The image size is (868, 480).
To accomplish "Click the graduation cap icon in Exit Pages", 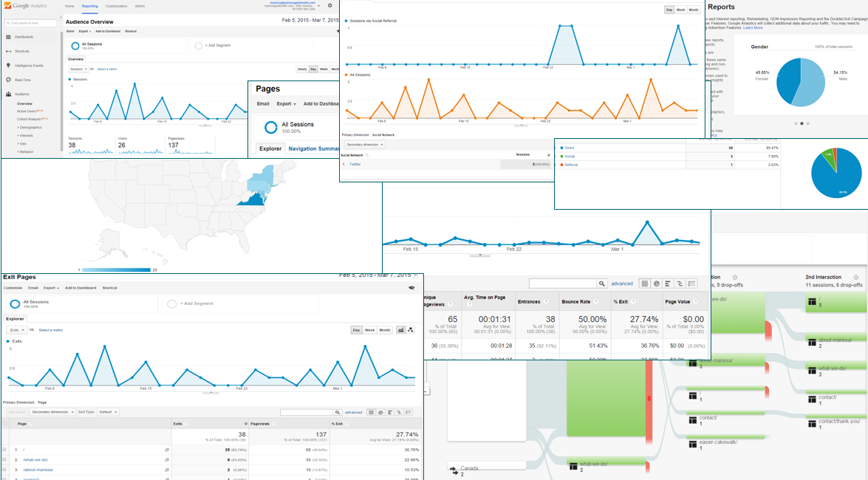I will pyautogui.click(x=411, y=288).
